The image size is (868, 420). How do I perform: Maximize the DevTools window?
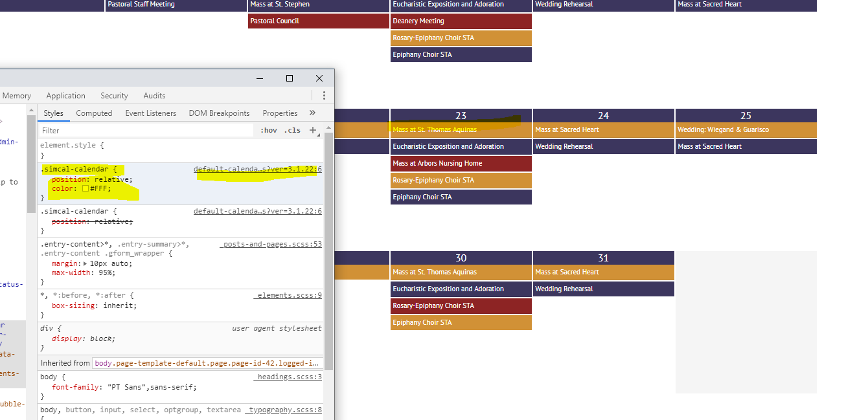pyautogui.click(x=290, y=78)
